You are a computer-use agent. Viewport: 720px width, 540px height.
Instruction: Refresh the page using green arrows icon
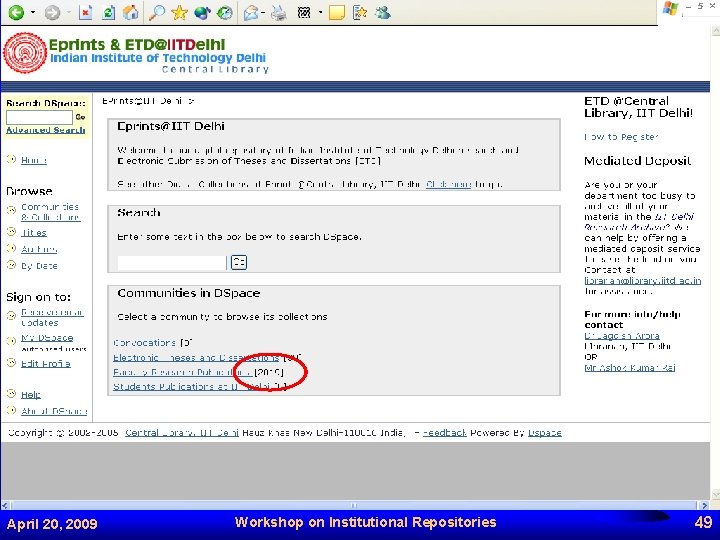(x=108, y=12)
